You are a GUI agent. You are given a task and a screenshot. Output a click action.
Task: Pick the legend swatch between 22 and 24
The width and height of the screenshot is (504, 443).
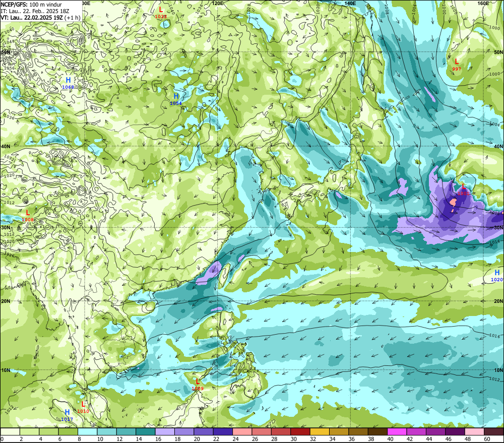[223, 431]
